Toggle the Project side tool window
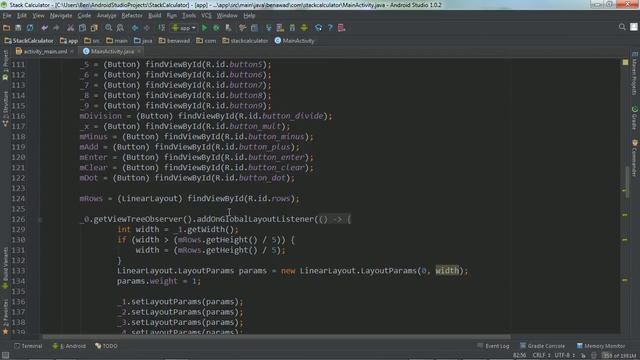Viewport: 640px width, 360px height. (x=5, y=65)
